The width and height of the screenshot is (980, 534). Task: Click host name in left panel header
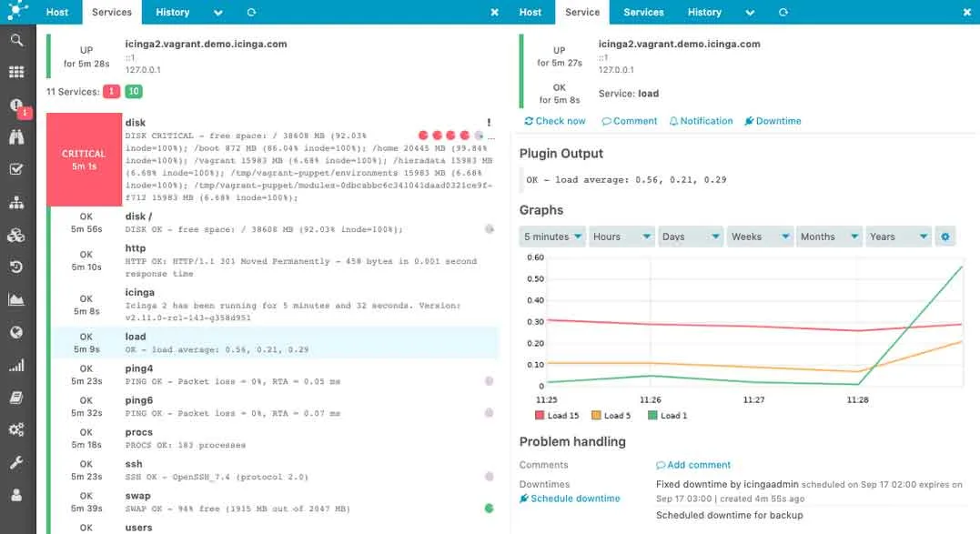206,44
